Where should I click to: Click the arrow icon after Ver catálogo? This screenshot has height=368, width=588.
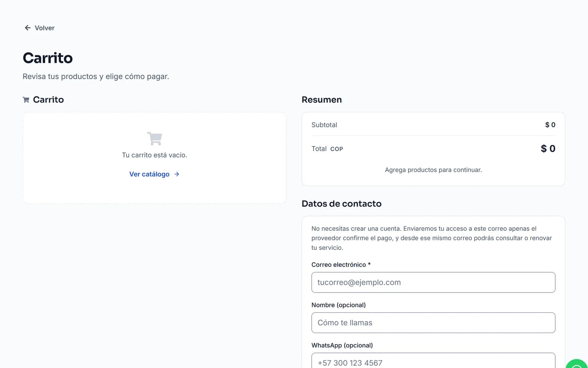point(177,174)
